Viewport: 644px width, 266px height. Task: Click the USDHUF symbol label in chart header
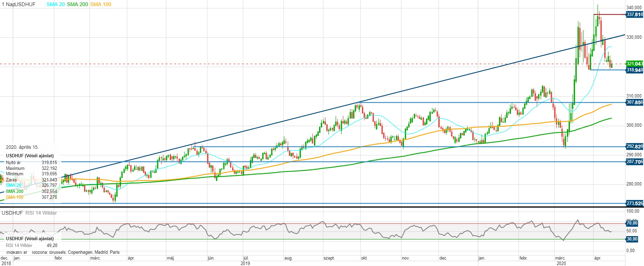point(25,4)
